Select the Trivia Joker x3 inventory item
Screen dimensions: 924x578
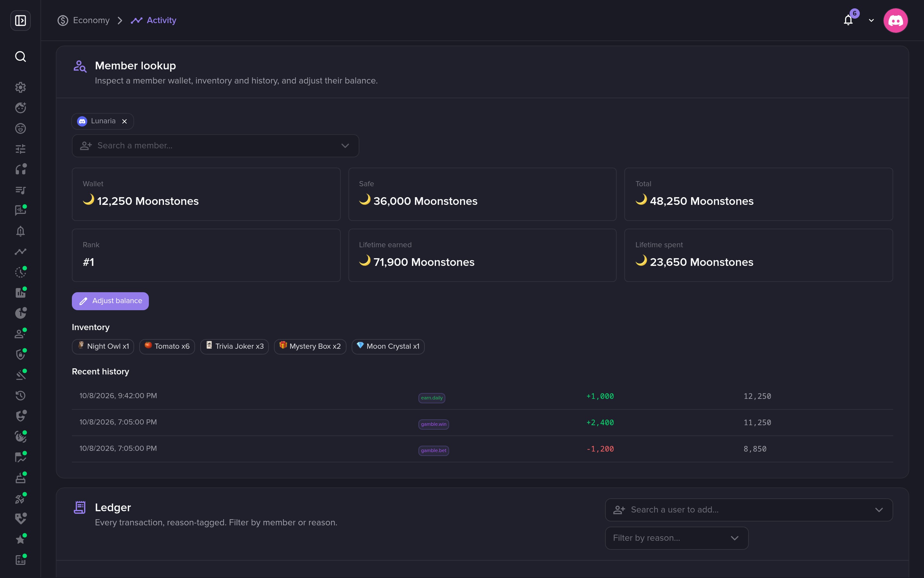[235, 347]
